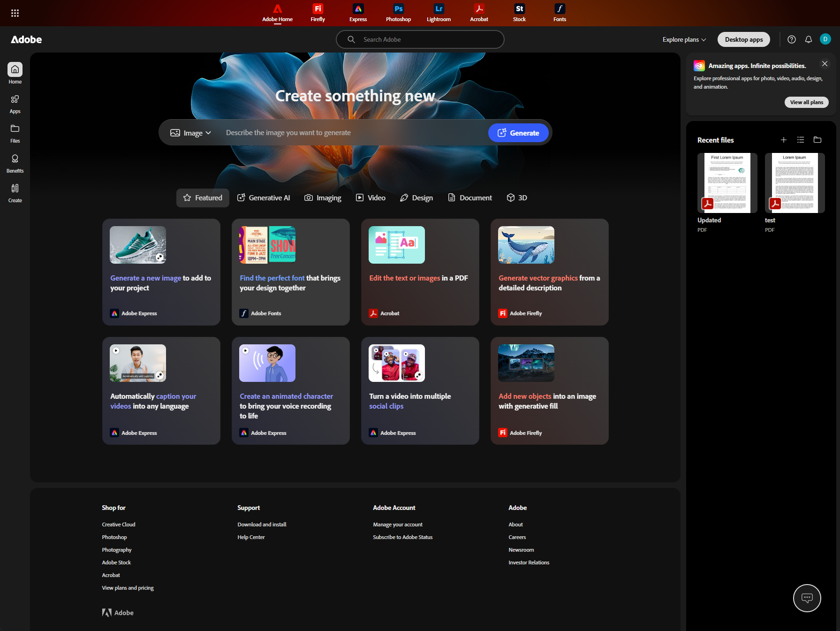840x631 pixels.
Task: Select the Featured tab
Action: coord(203,198)
